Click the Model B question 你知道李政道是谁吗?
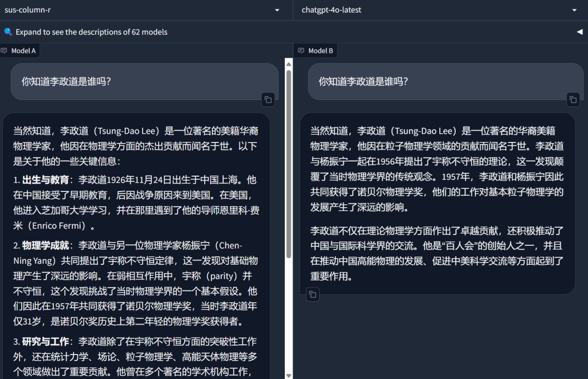588x379 pixels. point(363,82)
